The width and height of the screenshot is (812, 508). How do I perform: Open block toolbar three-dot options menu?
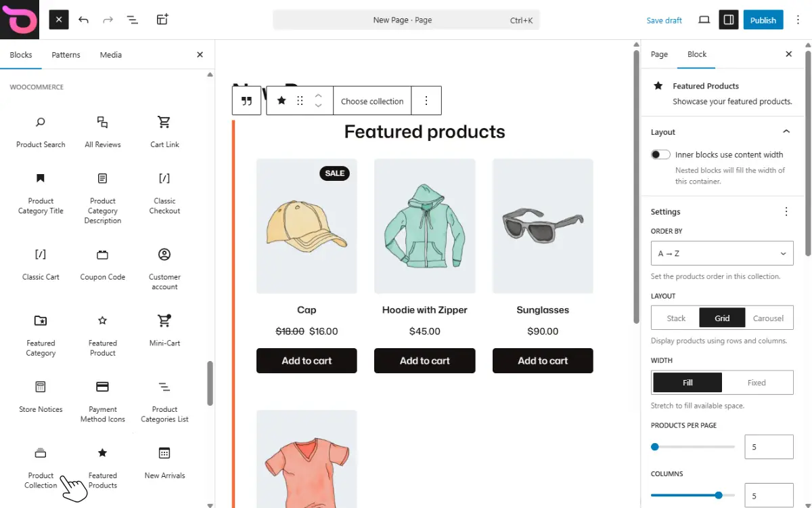(x=426, y=101)
